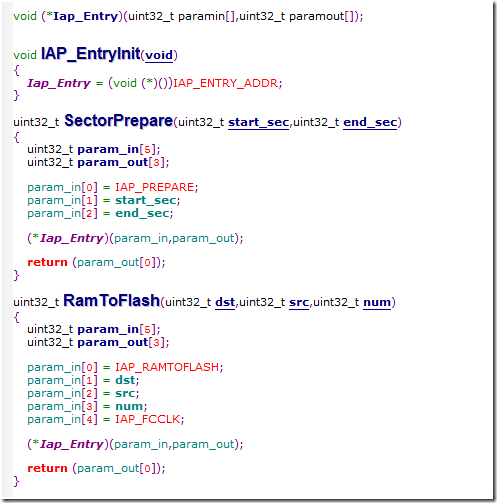Click the start_sec parameter in signature
Screen dimensions: 497x503
coord(258,122)
